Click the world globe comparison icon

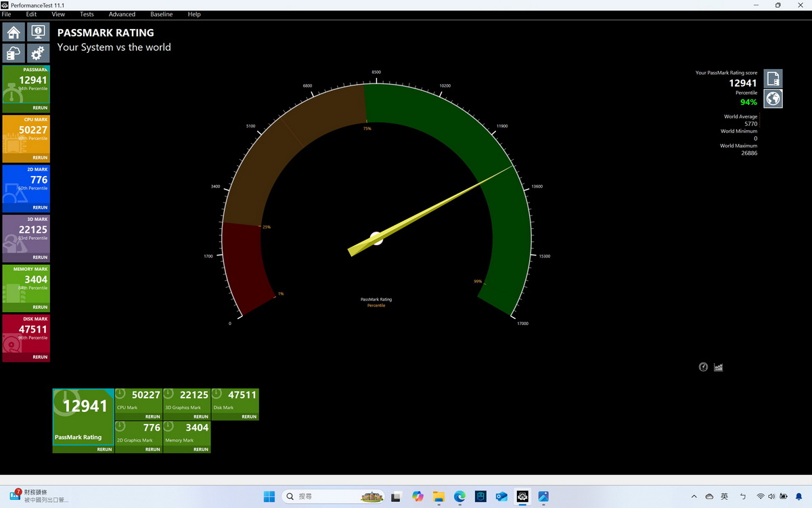click(x=773, y=99)
